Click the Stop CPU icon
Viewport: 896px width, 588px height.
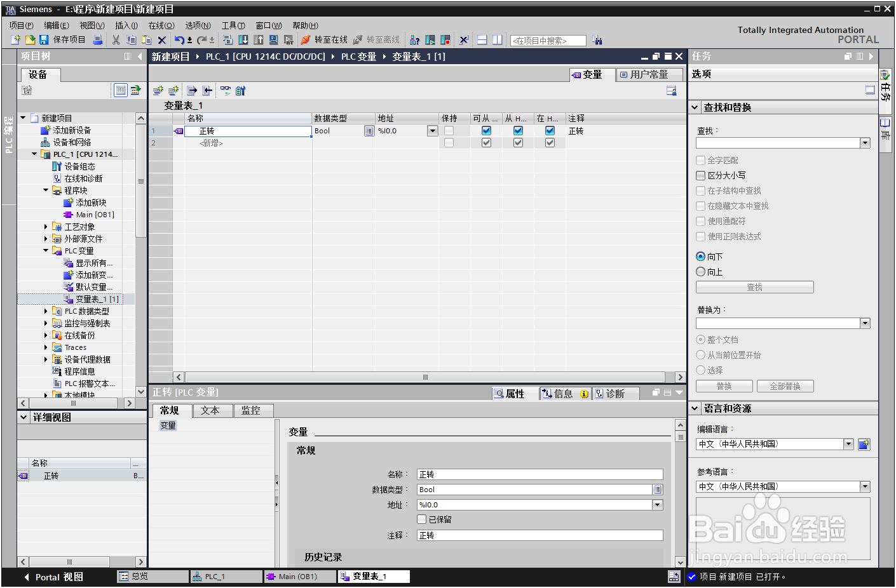445,40
